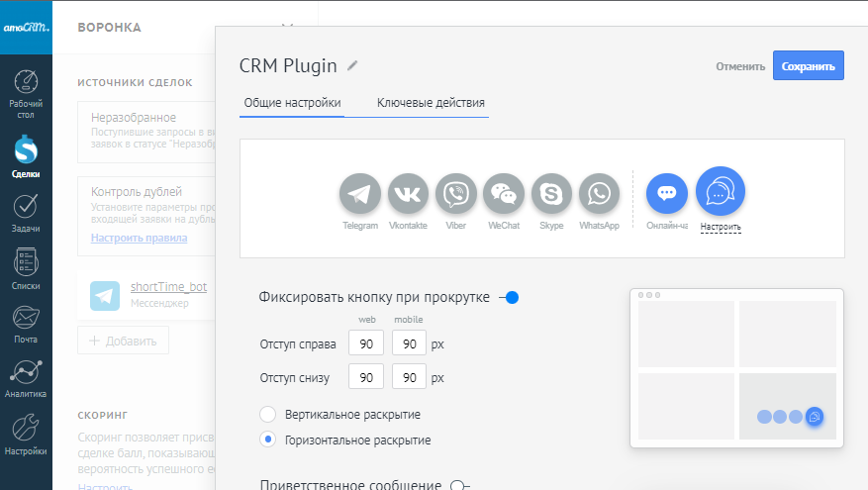Open the Общие настройки tab

291,103
